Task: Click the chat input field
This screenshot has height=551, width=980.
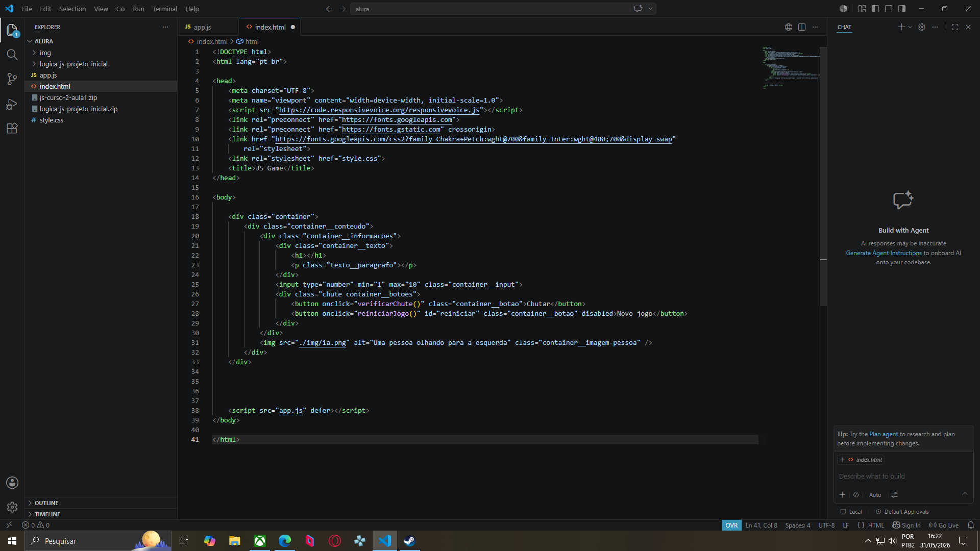Action: (903, 476)
